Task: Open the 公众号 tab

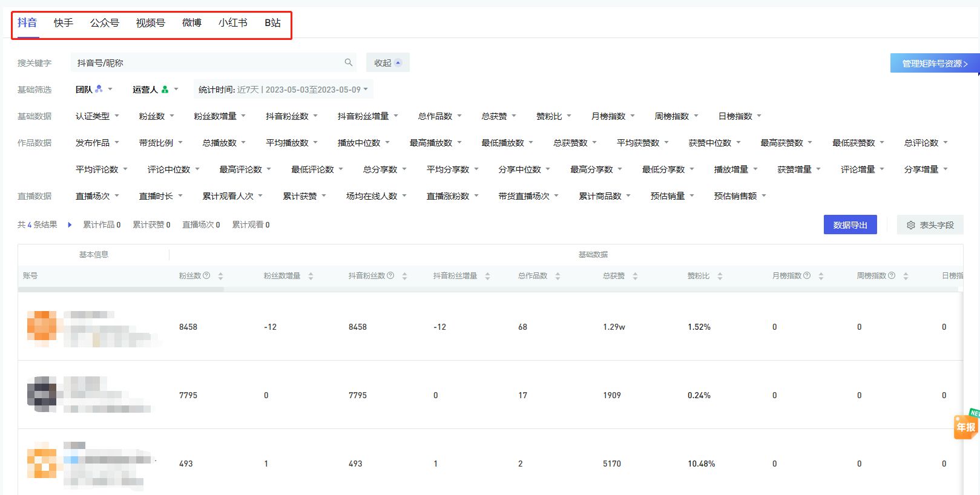Action: 105,23
